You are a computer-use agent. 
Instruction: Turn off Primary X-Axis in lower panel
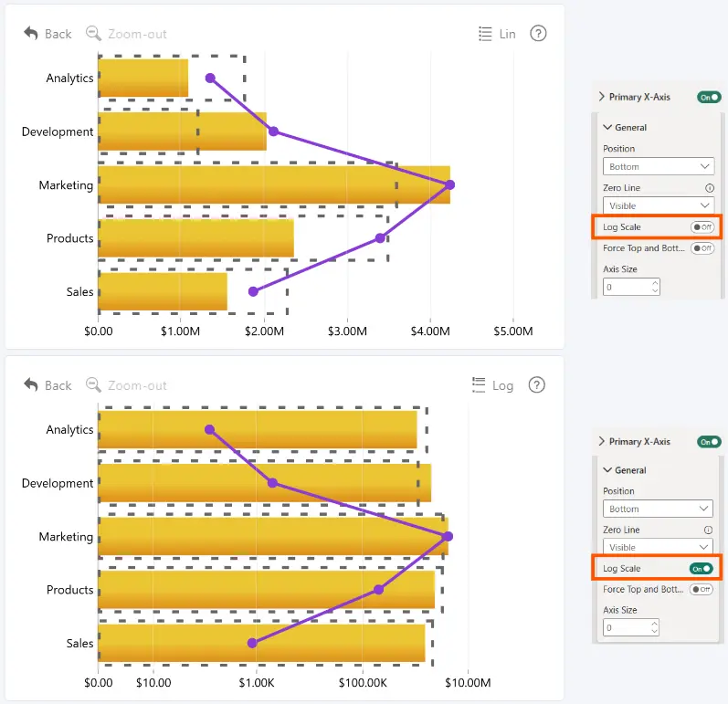click(709, 442)
